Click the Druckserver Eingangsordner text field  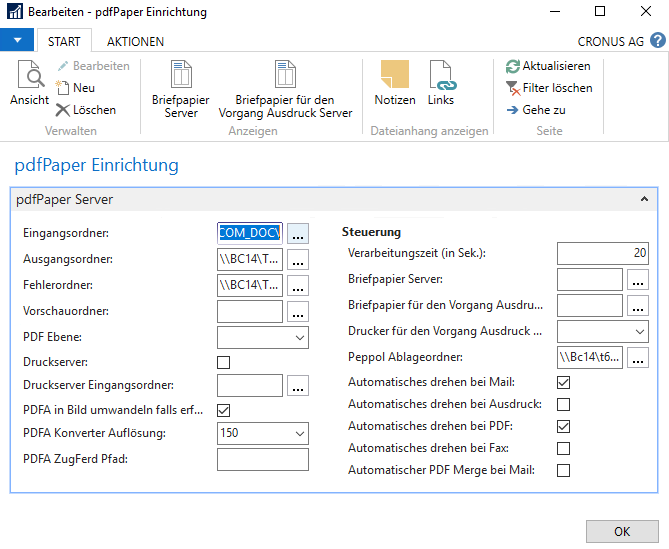[250, 385]
